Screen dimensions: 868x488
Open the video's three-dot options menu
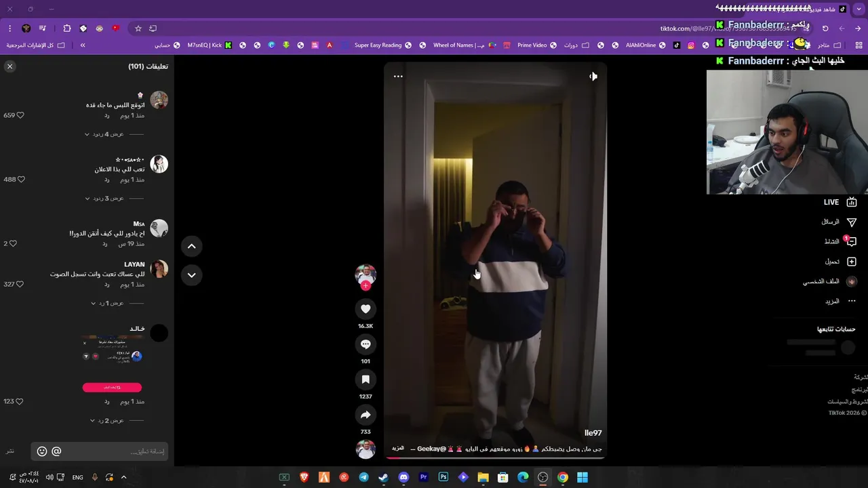tap(398, 76)
